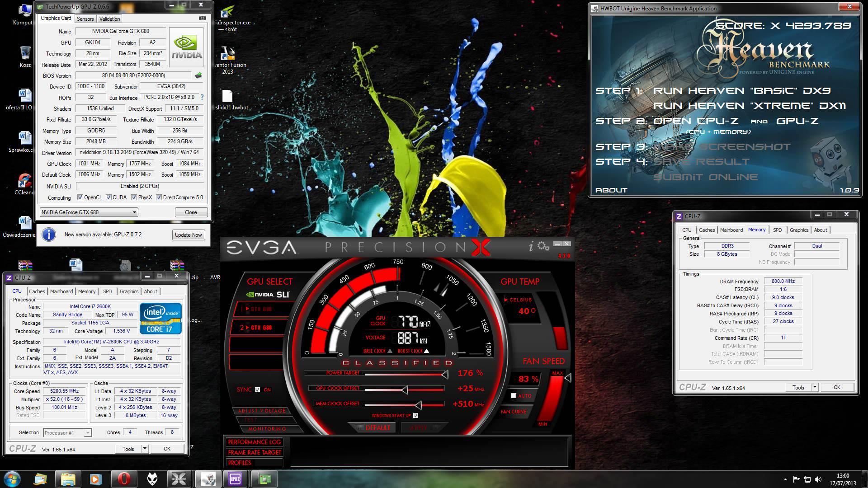Switch to the CPU-Z taskbar button
The image size is (868, 488).
235,479
